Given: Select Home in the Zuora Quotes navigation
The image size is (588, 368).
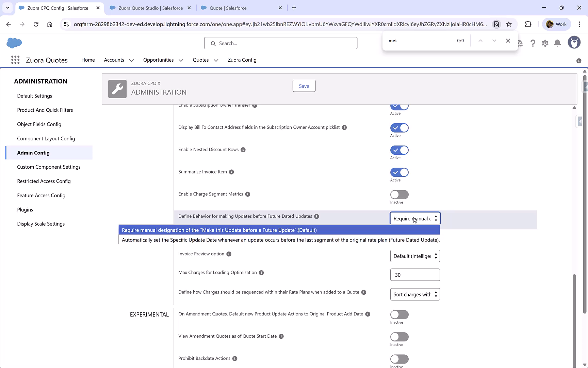Looking at the screenshot, I should point(88,60).
